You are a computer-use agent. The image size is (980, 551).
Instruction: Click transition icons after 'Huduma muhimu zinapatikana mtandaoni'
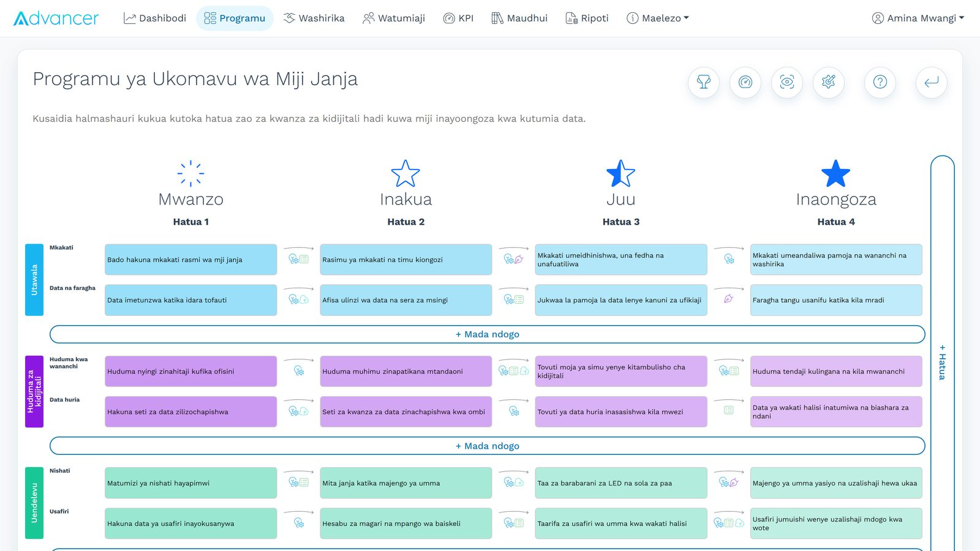tap(513, 371)
